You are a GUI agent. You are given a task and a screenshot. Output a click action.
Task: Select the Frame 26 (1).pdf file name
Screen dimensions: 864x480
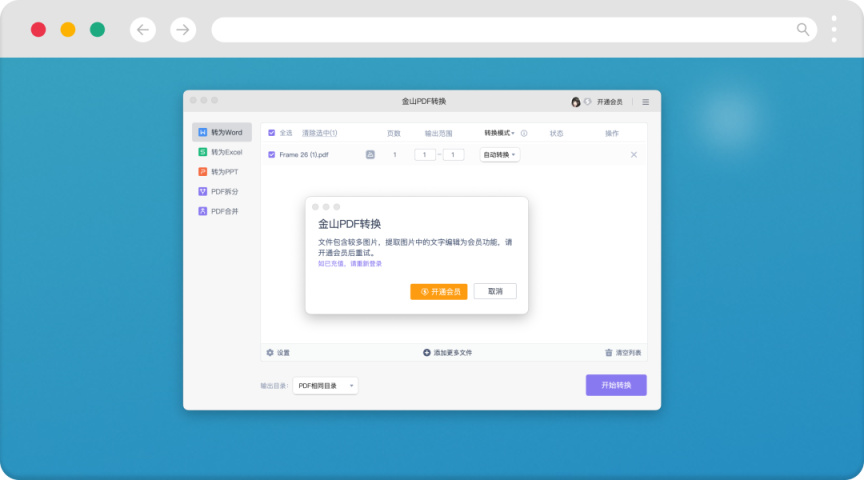tap(304, 155)
